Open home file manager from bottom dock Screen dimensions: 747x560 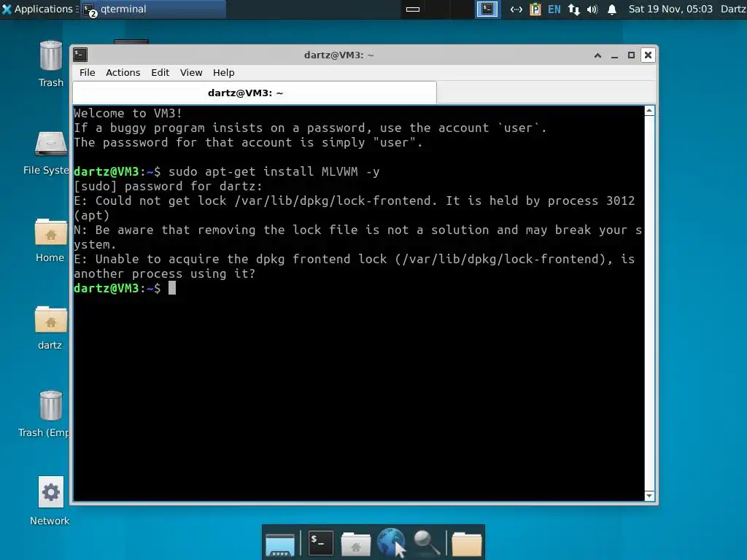tap(355, 543)
